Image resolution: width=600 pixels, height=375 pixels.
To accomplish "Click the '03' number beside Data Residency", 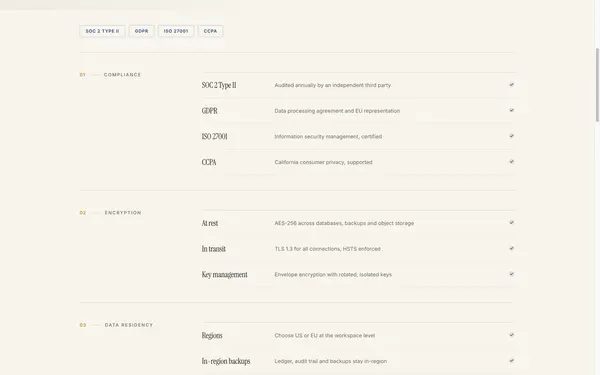I will point(83,325).
